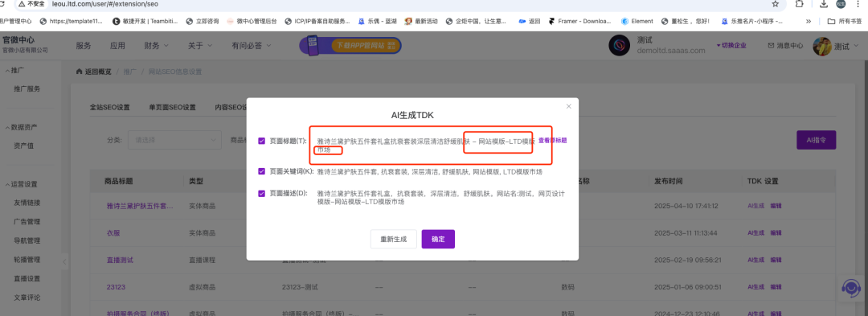Viewport: 868px width, 316px height.
Task: Bookmark this page with the star icon
Action: pyautogui.click(x=775, y=4)
